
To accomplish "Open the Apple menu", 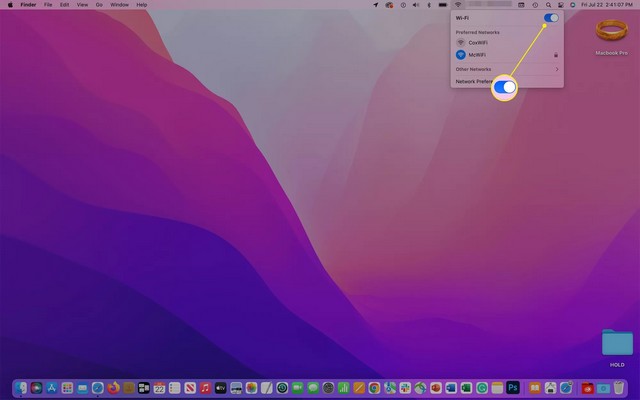I will pyautogui.click(x=9, y=5).
